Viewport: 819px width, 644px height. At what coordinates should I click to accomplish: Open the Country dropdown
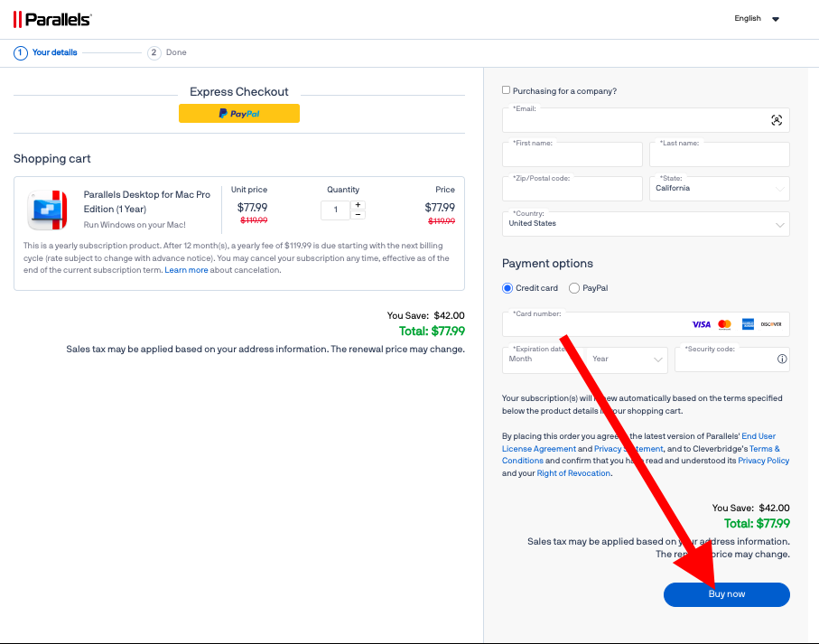(x=646, y=224)
